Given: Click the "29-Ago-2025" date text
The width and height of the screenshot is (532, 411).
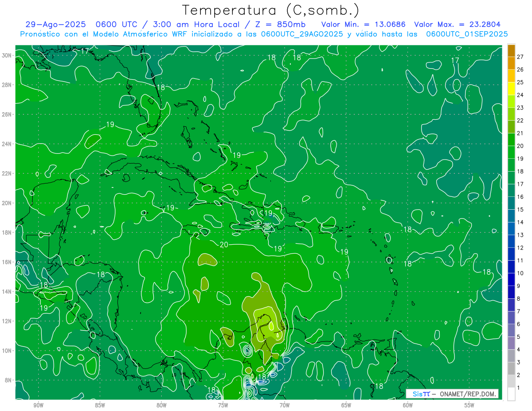Looking at the screenshot, I should 55,24.
